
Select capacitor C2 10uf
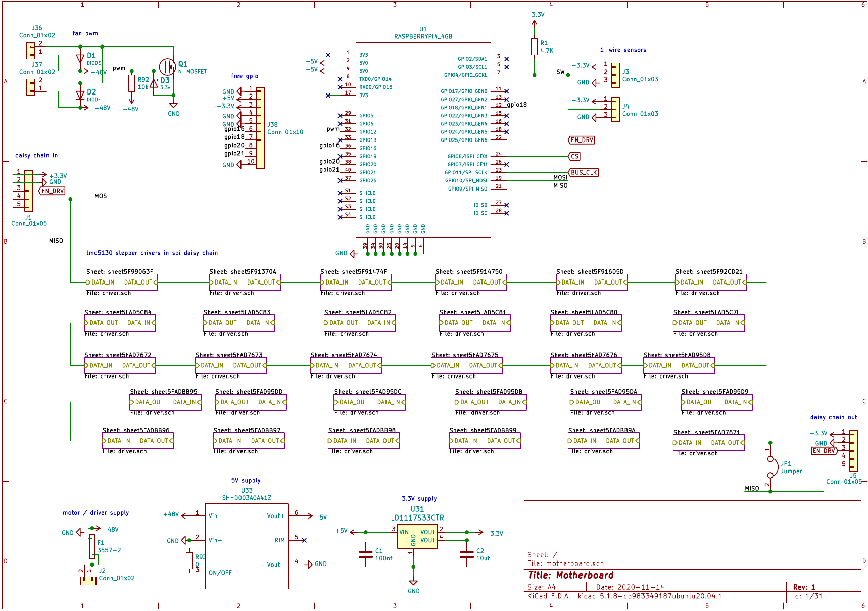click(467, 555)
